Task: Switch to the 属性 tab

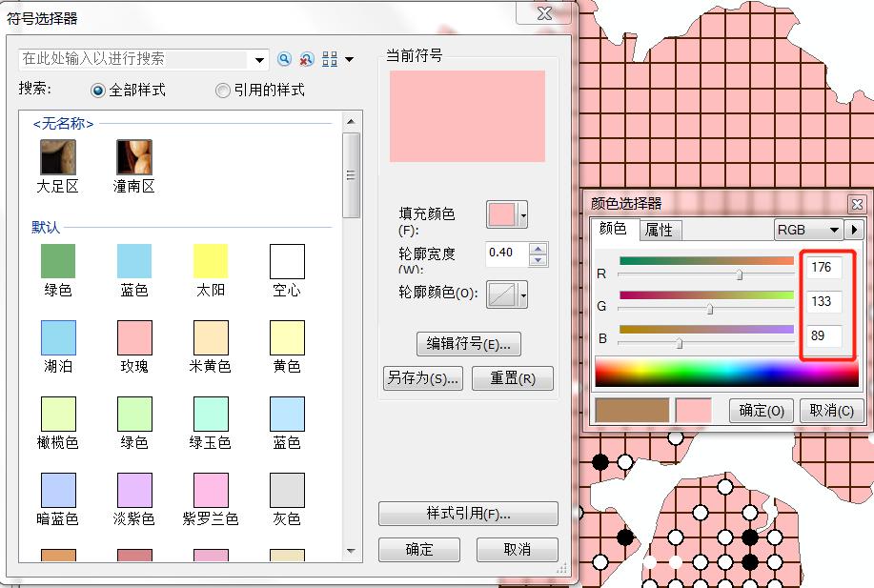Action: [x=659, y=230]
